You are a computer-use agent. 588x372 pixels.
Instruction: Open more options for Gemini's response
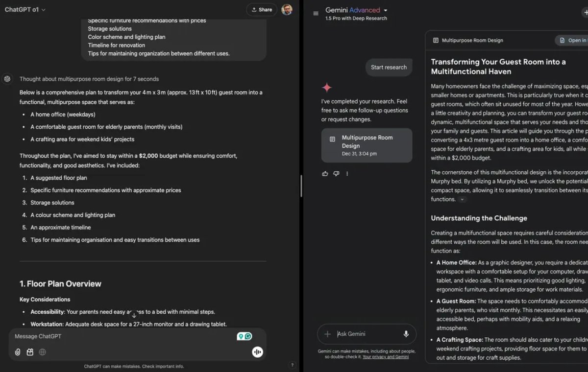347,174
